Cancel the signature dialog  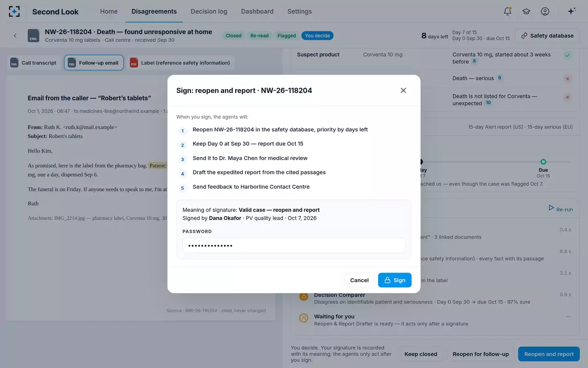pos(359,280)
